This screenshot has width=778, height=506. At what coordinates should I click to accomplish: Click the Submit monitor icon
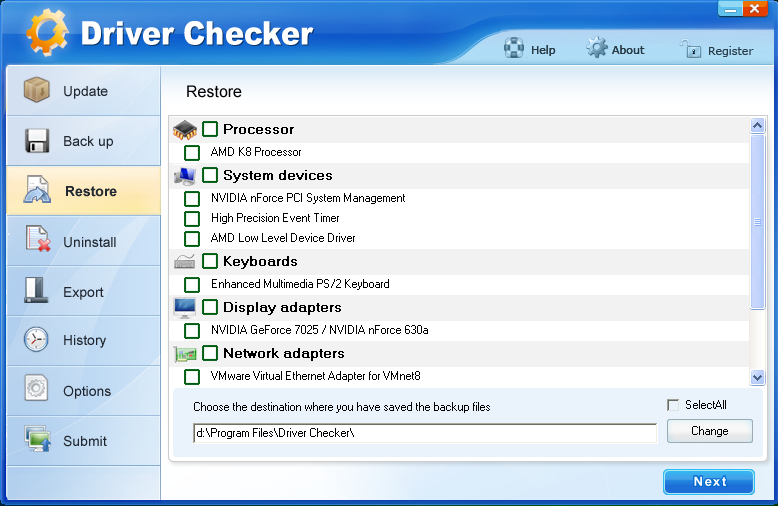37,439
